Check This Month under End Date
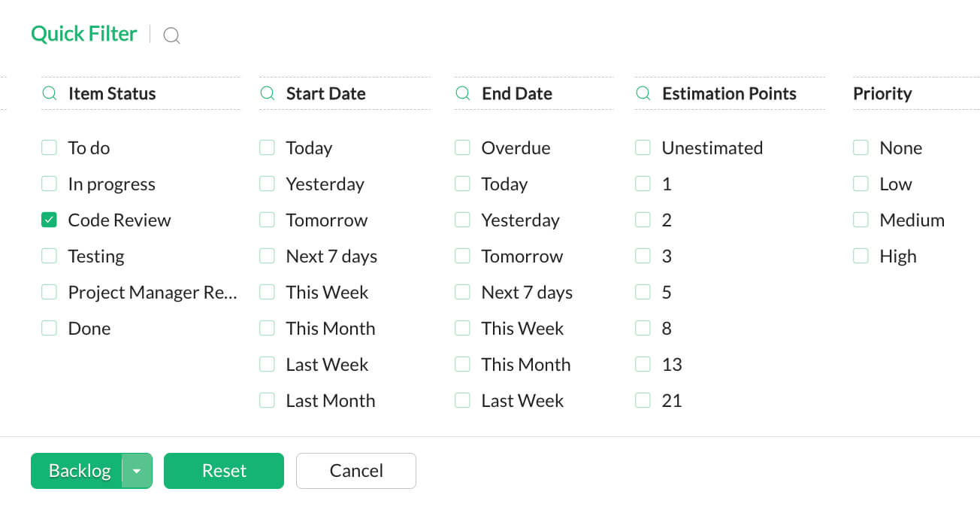Screen dimensions: 980x507 tap(462, 364)
